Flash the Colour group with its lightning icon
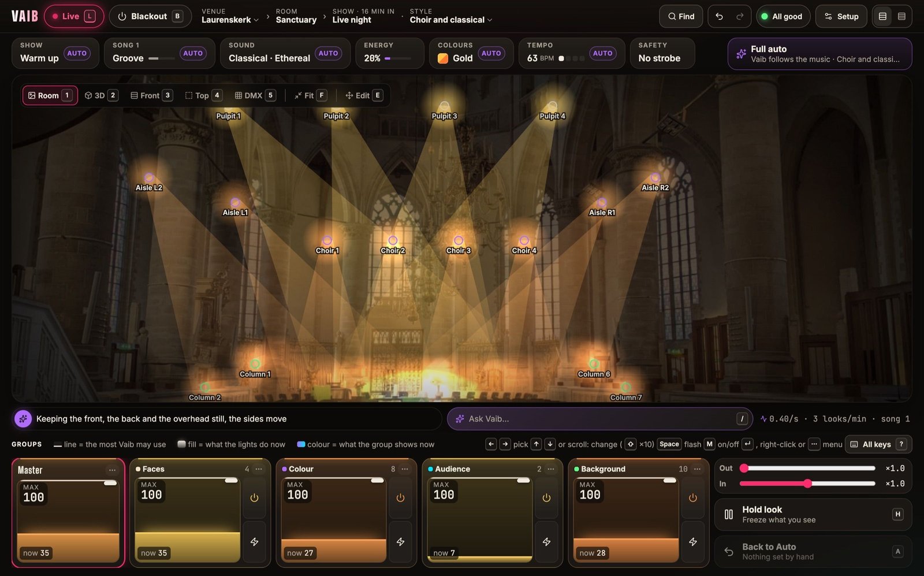The height and width of the screenshot is (576, 924). click(x=400, y=542)
